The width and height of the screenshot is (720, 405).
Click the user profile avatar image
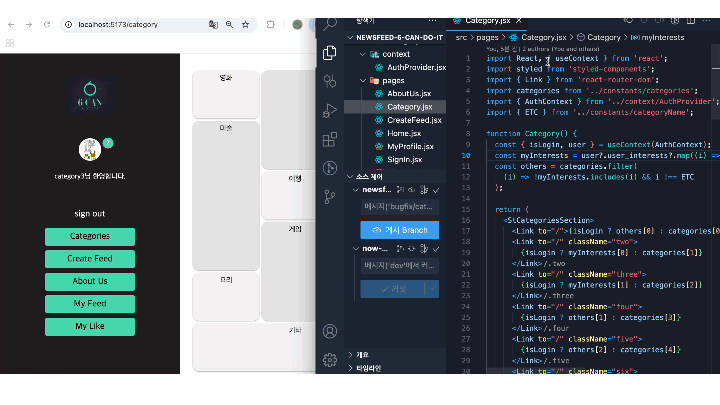(90, 149)
